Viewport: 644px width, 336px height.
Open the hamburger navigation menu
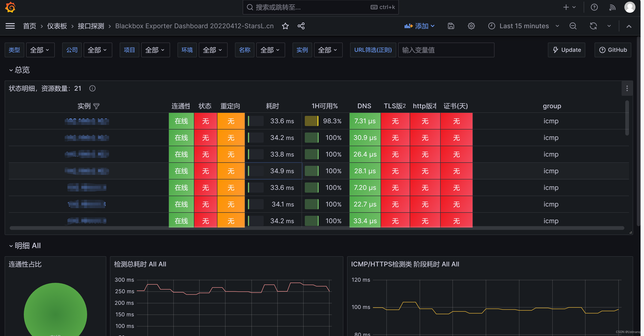(x=10, y=26)
